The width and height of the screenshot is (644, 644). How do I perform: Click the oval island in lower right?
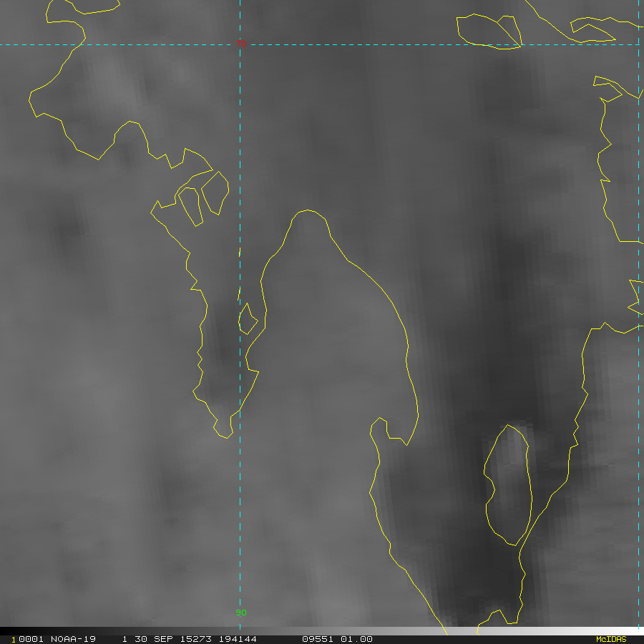509,485
